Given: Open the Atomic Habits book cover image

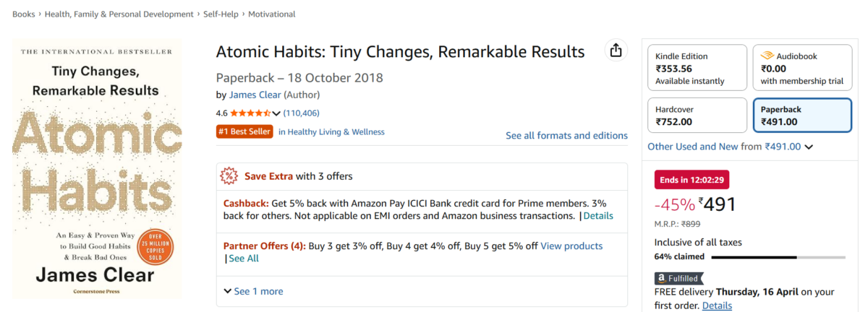Looking at the screenshot, I should tap(97, 169).
